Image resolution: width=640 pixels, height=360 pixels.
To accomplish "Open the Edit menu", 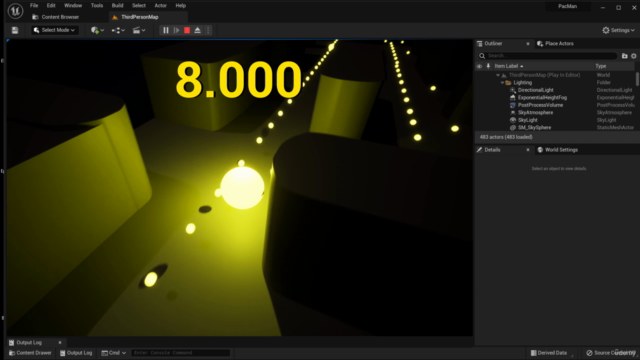I will point(51,6).
